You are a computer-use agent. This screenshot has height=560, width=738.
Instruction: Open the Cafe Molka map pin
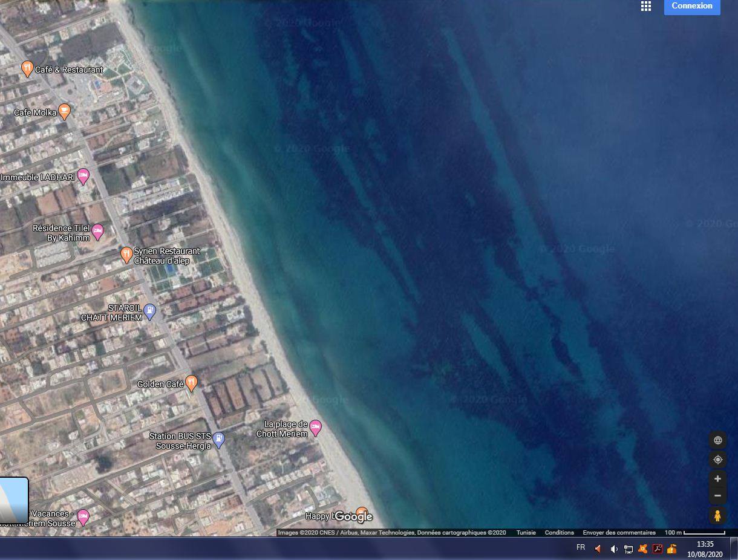click(65, 112)
